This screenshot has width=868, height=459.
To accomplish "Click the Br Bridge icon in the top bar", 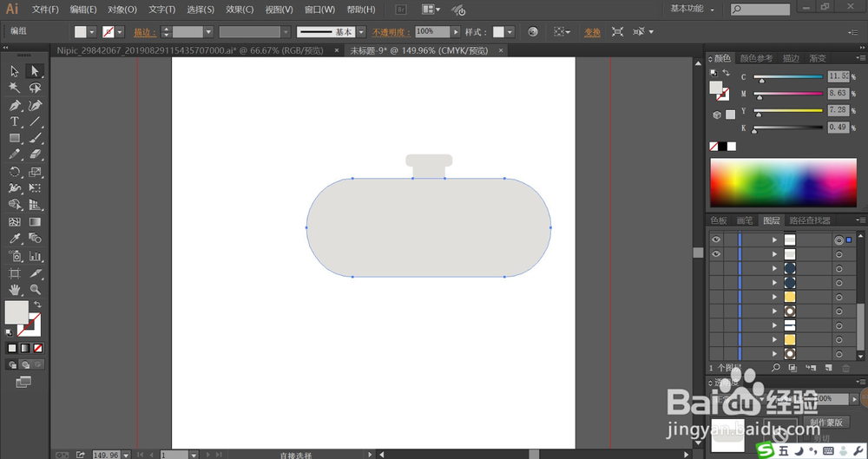I will 401,10.
